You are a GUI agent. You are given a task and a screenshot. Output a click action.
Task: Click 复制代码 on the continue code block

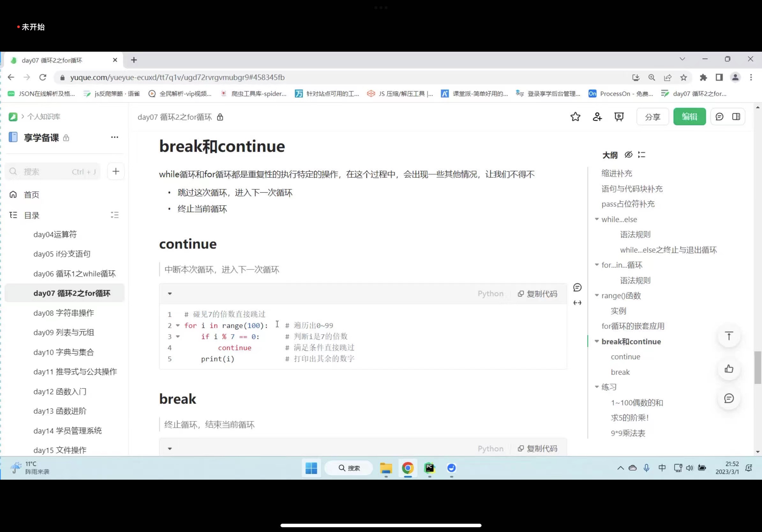point(538,294)
